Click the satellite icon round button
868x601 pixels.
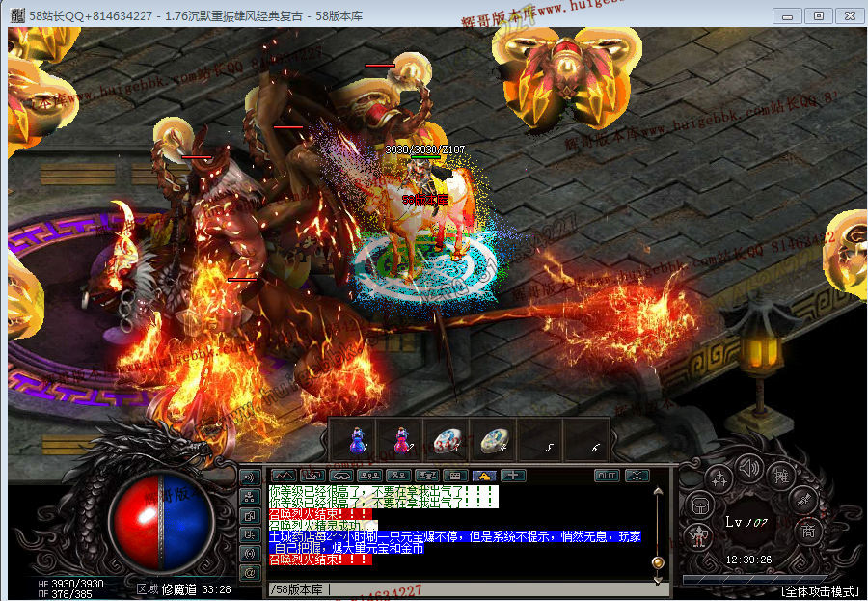pos(802,500)
